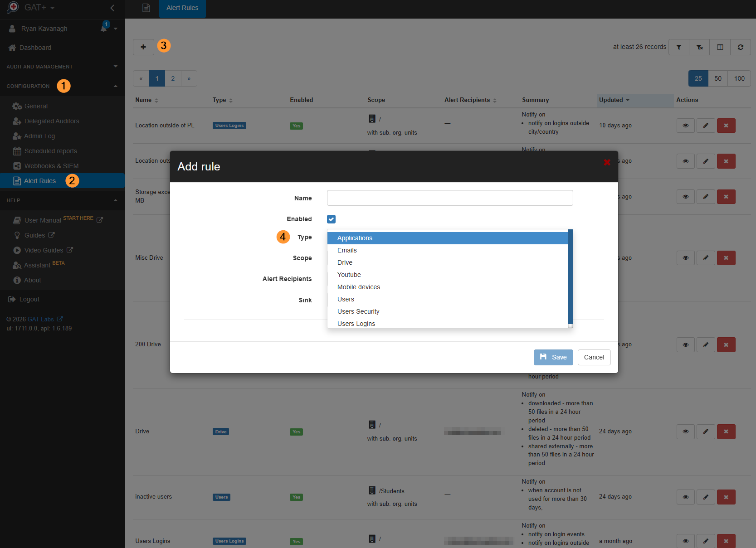Open Scheduled reports in sidebar
Viewport: 756px width, 548px height.
point(50,151)
